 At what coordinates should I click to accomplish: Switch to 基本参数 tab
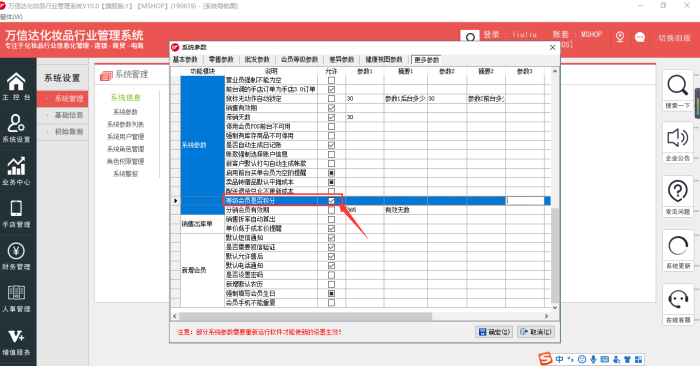[x=185, y=60]
